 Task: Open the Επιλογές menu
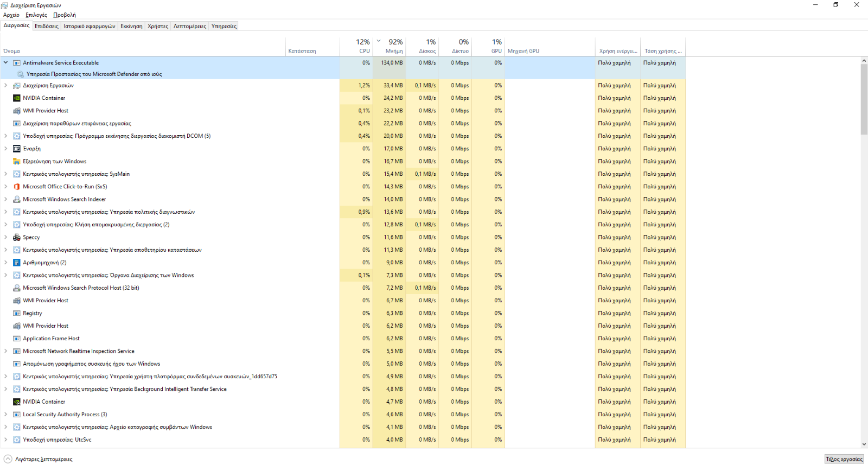(x=36, y=15)
